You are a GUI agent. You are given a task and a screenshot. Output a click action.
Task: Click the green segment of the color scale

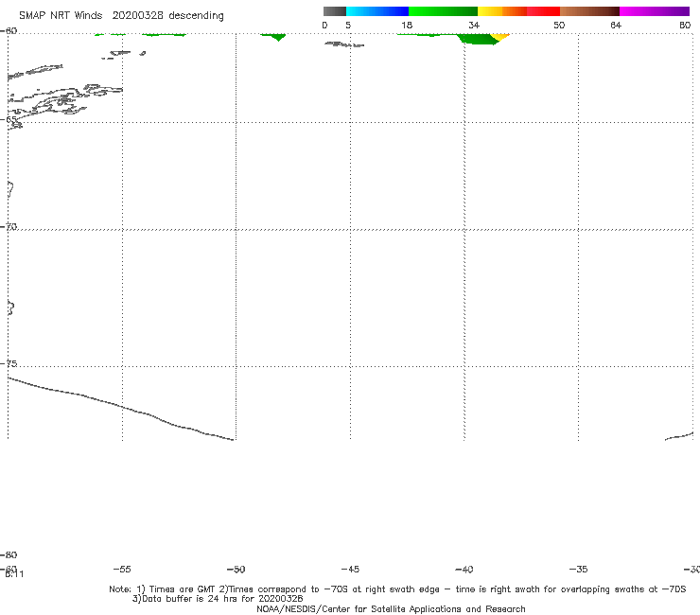(x=443, y=11)
